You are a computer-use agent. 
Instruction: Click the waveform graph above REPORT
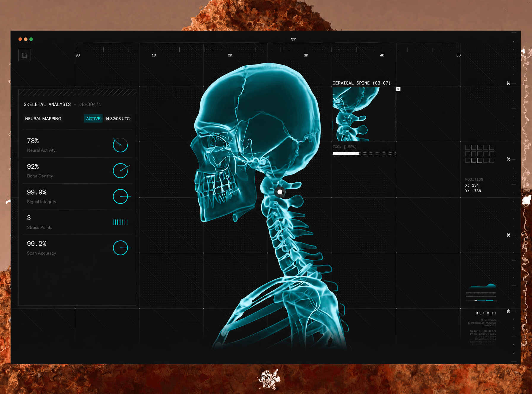(x=481, y=293)
